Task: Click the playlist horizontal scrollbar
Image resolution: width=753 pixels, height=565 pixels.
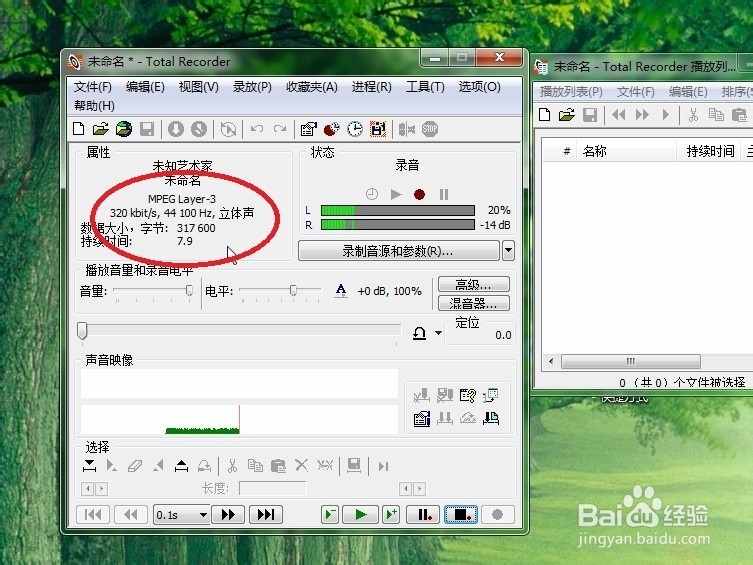Action: coord(630,361)
